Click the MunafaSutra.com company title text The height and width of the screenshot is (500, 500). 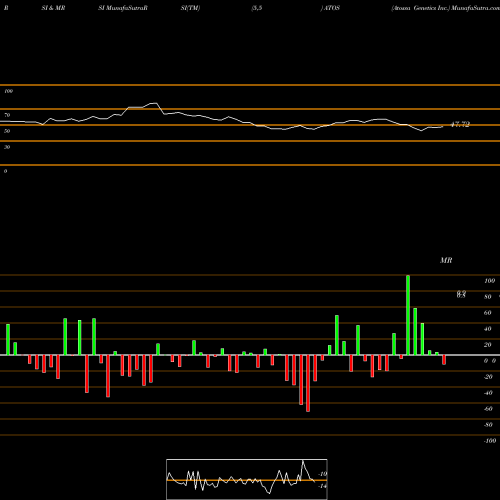click(x=475, y=8)
